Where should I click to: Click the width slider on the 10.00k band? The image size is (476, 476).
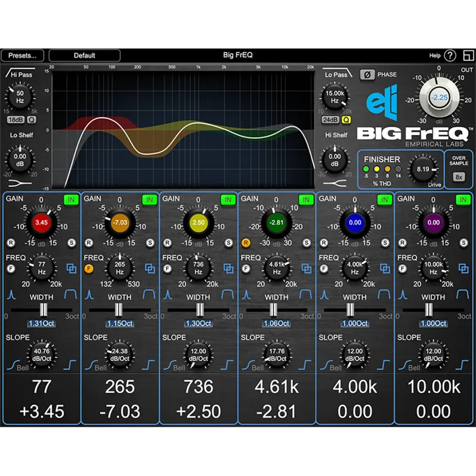point(428,309)
